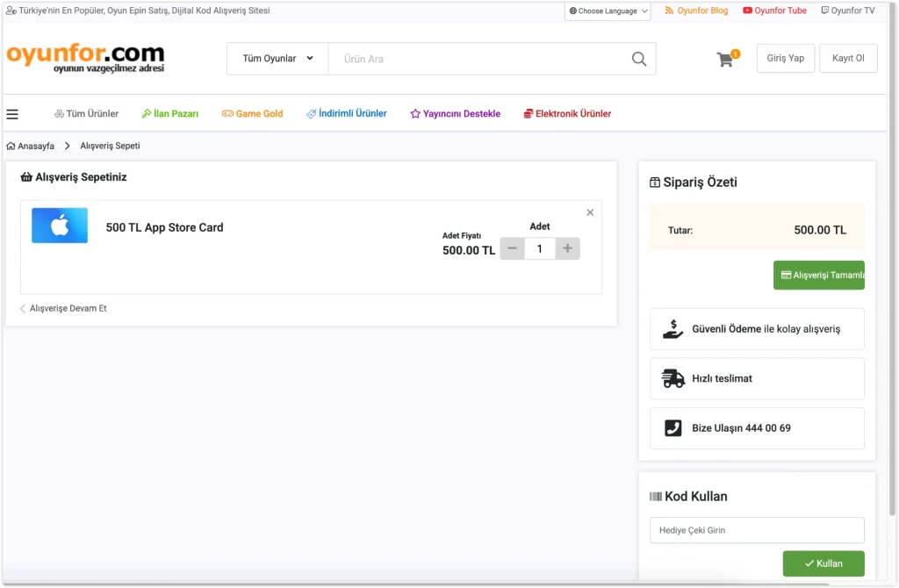
Task: Click Alışveriş Sepeti breadcrumb text
Action: tap(110, 147)
